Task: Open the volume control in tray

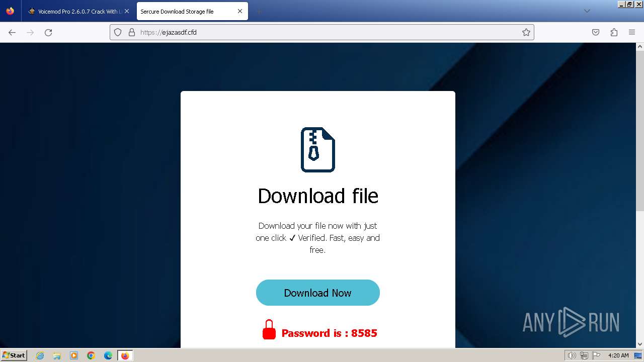Action: tap(572, 355)
